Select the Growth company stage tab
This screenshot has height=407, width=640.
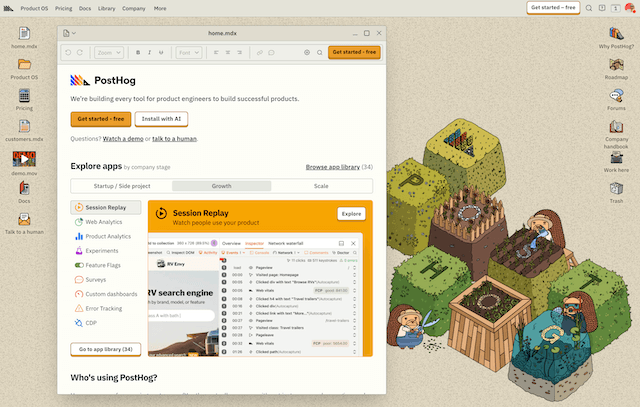222,186
